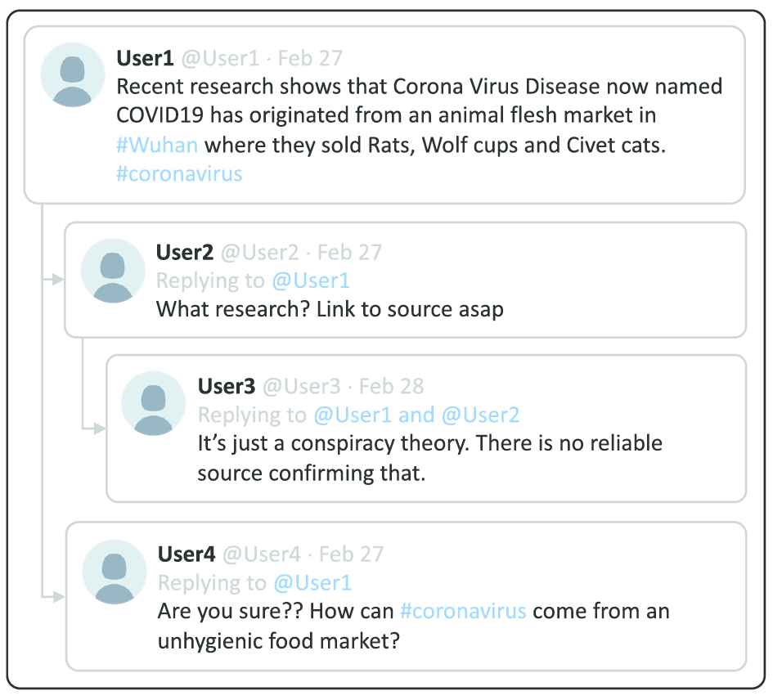
Task: Click User2's profile avatar
Action: (x=113, y=271)
